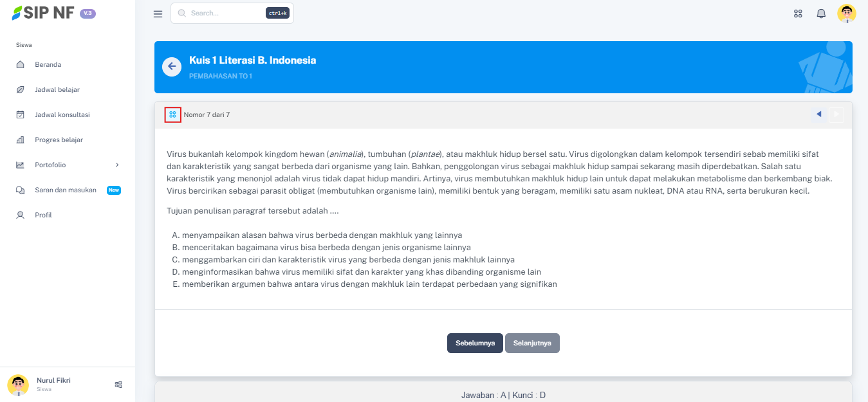This screenshot has height=402, width=868.
Task: Open the Profil page
Action: 43,215
